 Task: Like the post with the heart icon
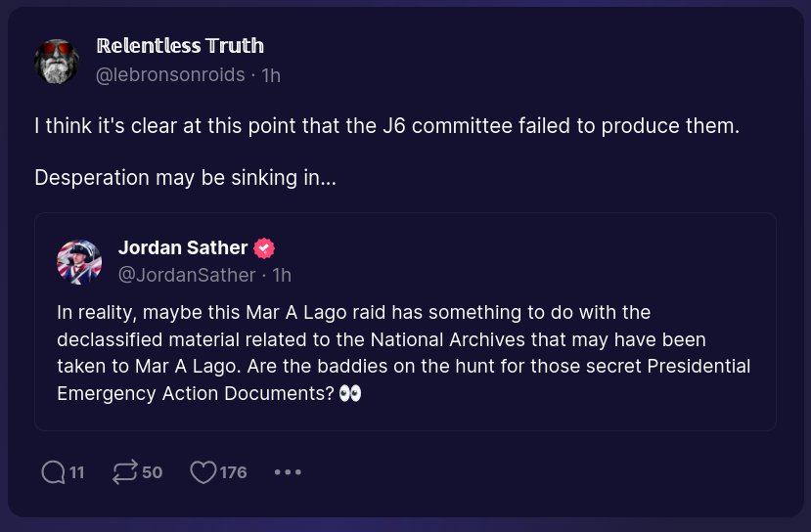click(203, 472)
